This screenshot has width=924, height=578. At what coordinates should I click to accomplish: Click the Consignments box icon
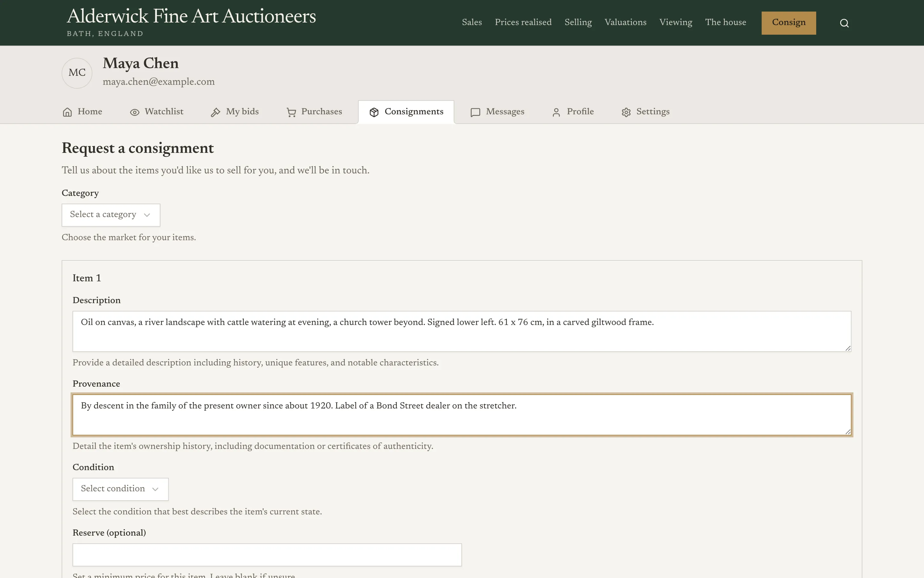coord(374,112)
